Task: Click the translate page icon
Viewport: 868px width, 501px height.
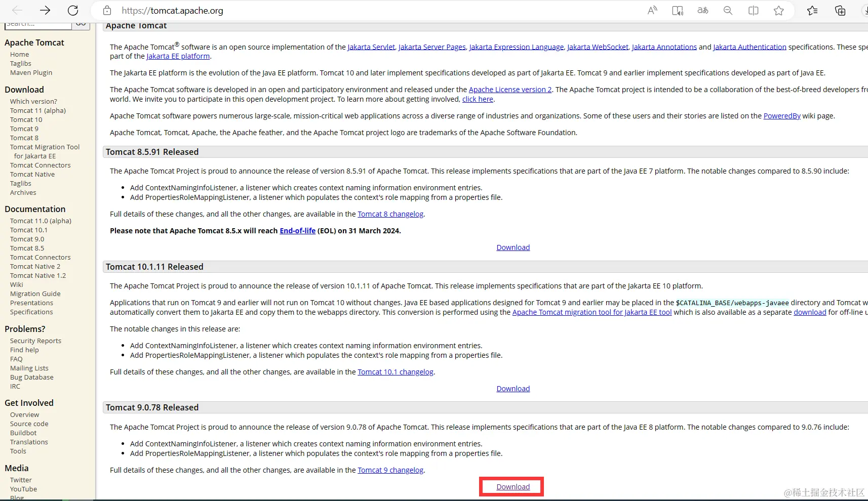Action: click(x=703, y=10)
